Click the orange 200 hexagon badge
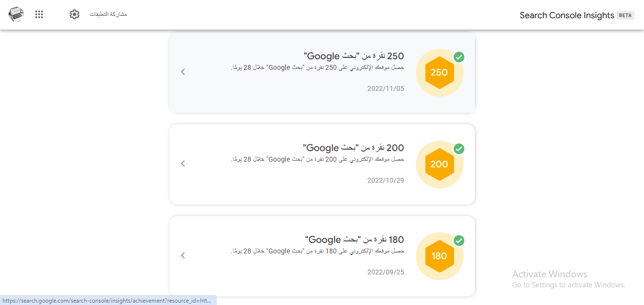Screen dimensions: 644x305 coord(439,164)
